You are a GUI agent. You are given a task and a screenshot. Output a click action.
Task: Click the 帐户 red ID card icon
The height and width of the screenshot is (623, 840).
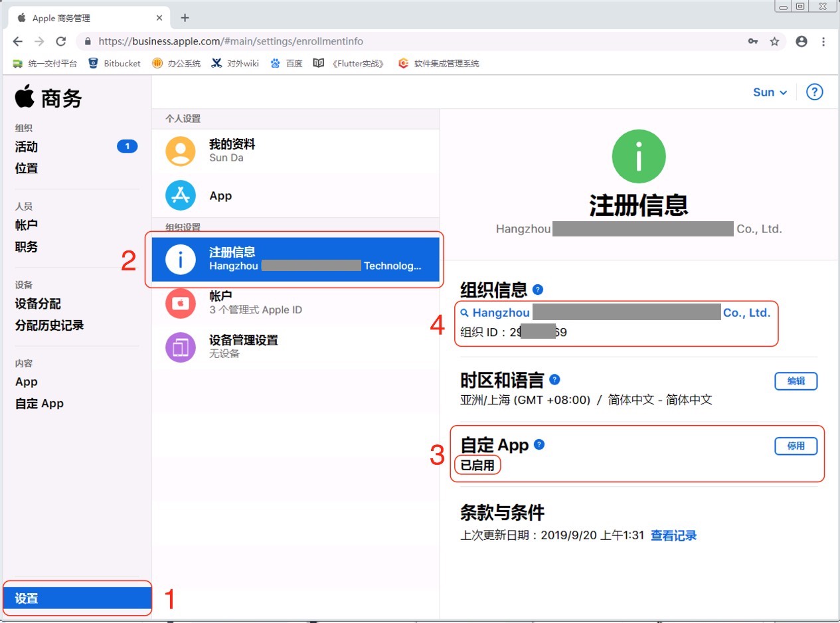tap(181, 303)
